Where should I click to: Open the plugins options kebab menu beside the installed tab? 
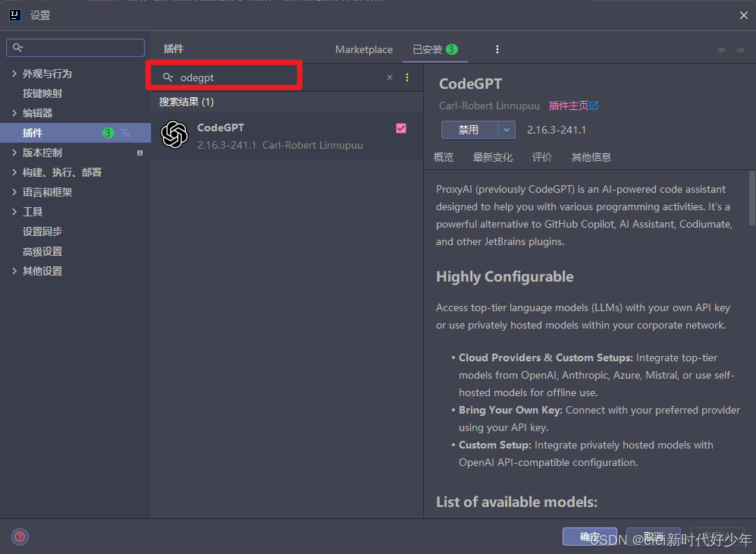click(497, 49)
